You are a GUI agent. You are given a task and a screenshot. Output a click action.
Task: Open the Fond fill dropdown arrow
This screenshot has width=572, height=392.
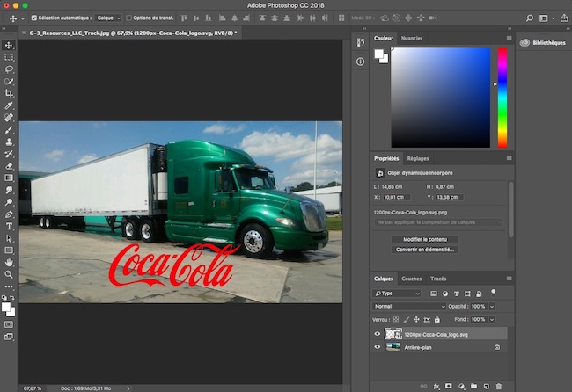click(492, 320)
